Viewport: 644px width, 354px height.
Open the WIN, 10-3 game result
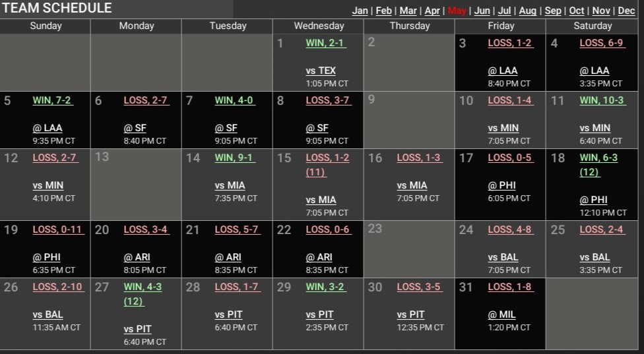[x=602, y=100]
